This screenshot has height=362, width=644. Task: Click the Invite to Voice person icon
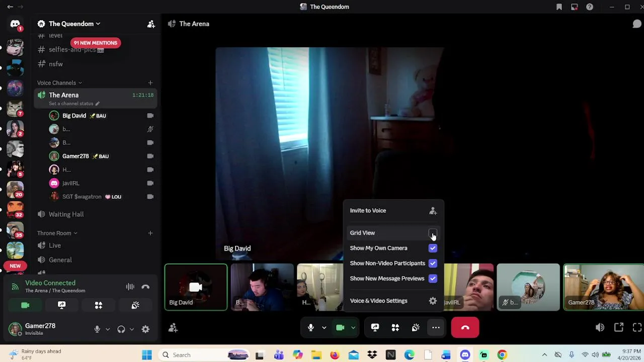(x=433, y=211)
